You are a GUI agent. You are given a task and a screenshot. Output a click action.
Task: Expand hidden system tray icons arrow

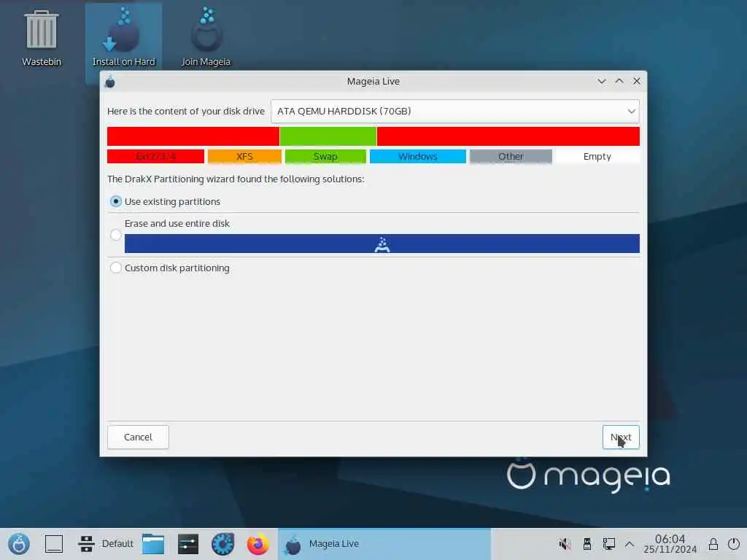tap(630, 544)
